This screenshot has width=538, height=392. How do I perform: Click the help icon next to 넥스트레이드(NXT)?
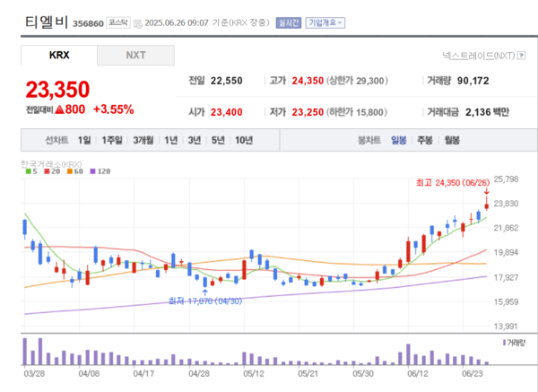coord(522,56)
